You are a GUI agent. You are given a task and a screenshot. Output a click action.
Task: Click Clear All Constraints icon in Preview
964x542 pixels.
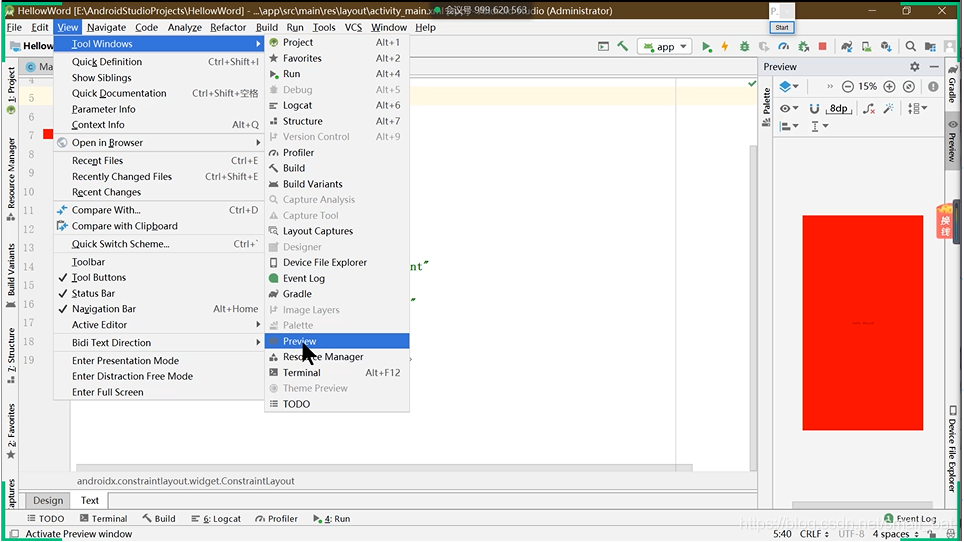tap(869, 109)
